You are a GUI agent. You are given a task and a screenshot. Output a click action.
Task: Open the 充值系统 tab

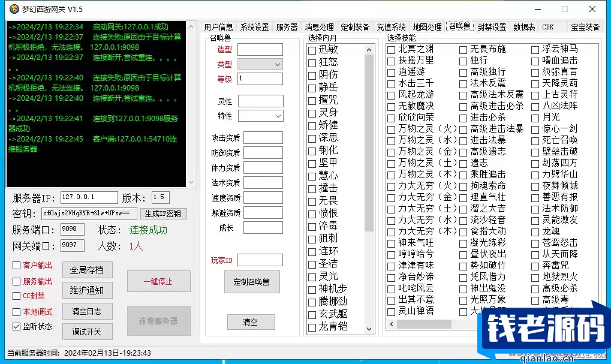pyautogui.click(x=391, y=27)
